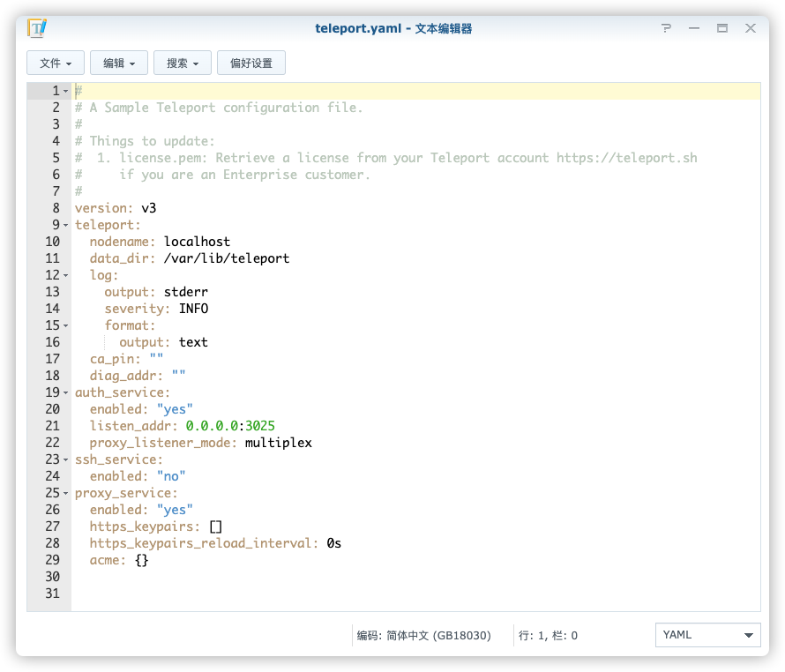
Task: Collapse the format section fold on line 15
Action: point(65,326)
